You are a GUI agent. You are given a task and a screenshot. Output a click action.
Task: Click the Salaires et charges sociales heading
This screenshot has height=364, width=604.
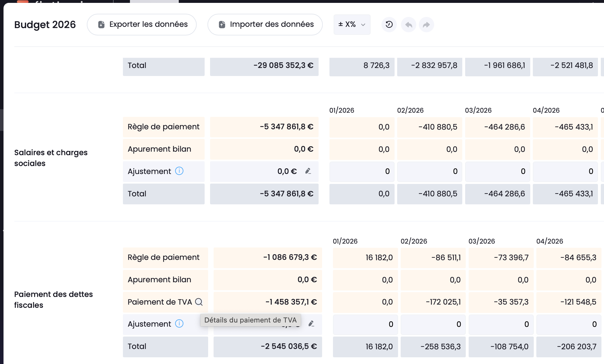(51, 158)
